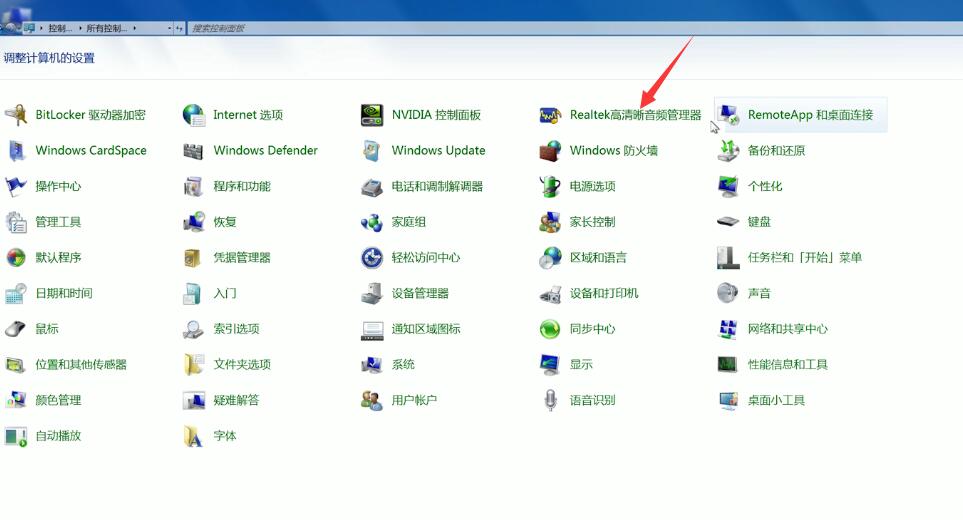
Task: Click the Internet 选项 globe icon
Action: point(194,115)
